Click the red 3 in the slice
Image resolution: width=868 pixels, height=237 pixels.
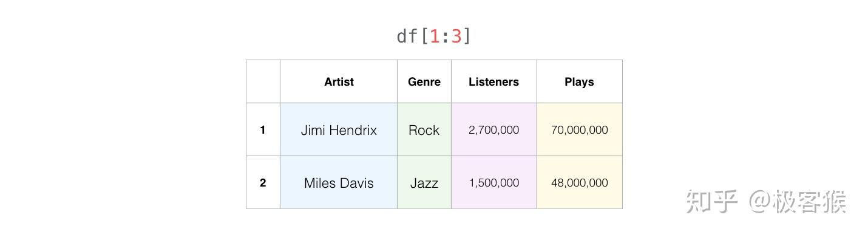coord(456,36)
